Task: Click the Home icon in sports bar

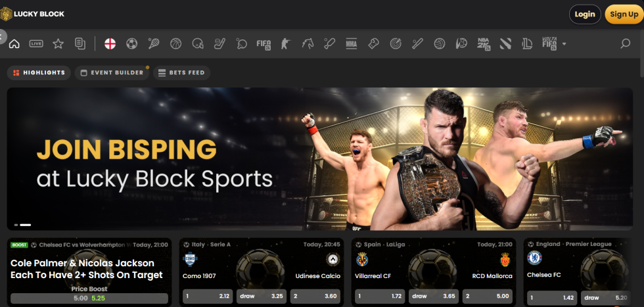Action: pos(14,44)
